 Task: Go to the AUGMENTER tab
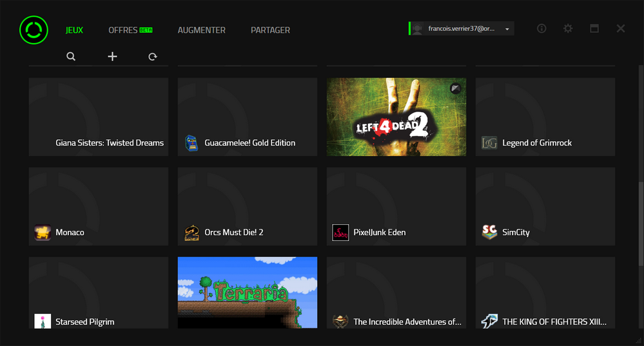point(202,30)
